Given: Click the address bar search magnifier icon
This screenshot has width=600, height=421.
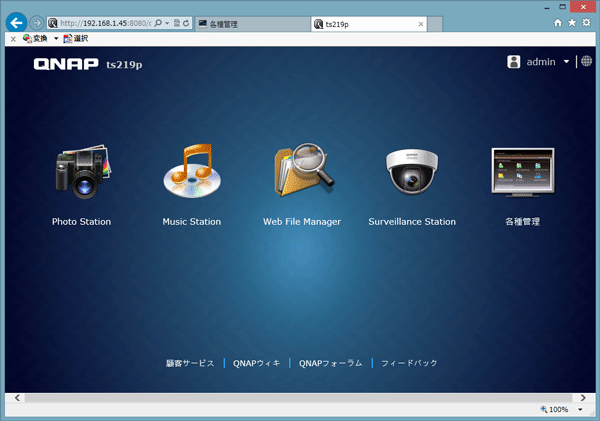Looking at the screenshot, I should (158, 23).
